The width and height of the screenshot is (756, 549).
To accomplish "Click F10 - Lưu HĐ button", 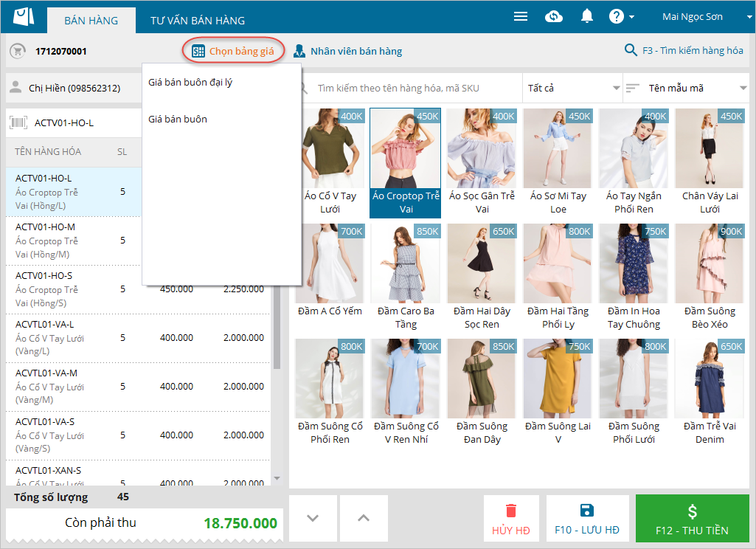I will pyautogui.click(x=587, y=518).
